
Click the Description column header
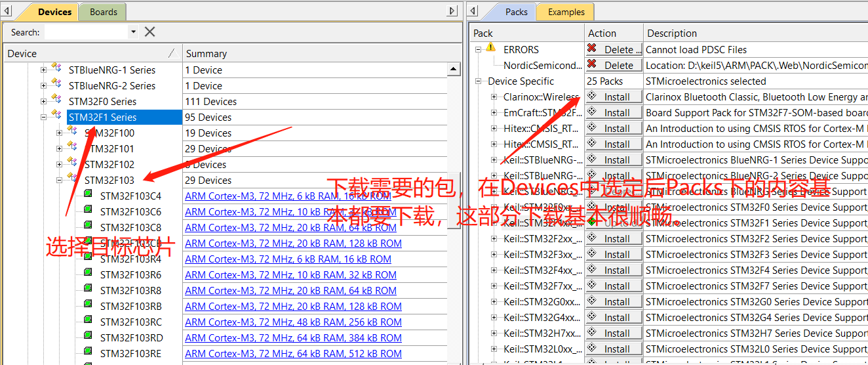pos(755,33)
